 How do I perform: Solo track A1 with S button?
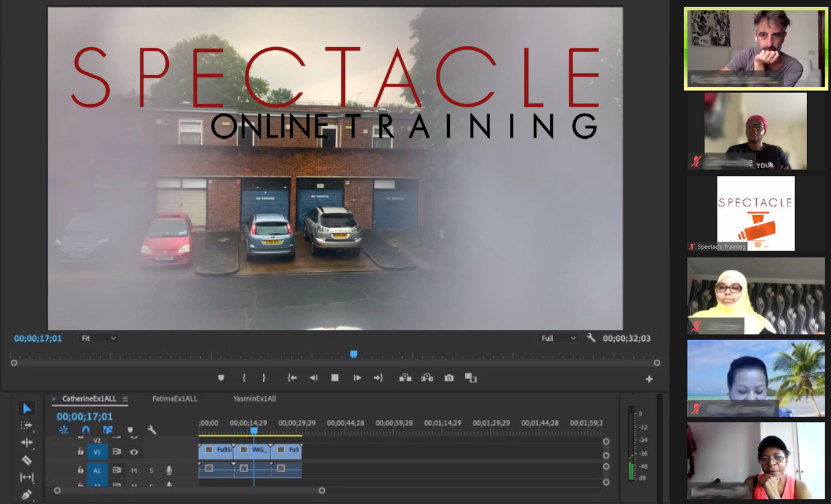[151, 470]
